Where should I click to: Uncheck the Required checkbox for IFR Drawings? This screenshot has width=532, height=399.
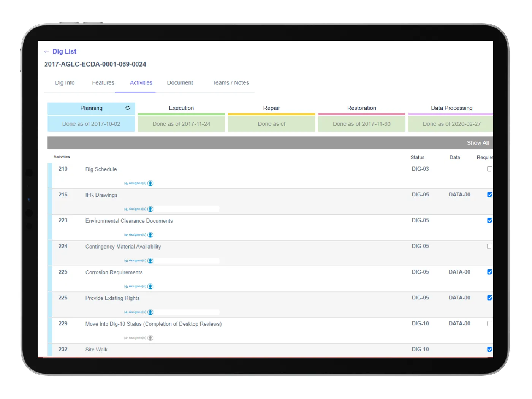point(490,194)
